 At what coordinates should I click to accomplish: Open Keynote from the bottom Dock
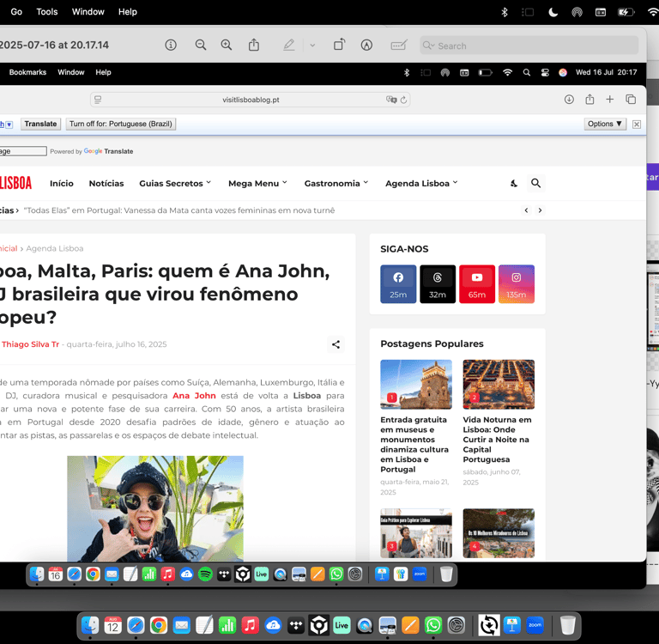click(512, 625)
